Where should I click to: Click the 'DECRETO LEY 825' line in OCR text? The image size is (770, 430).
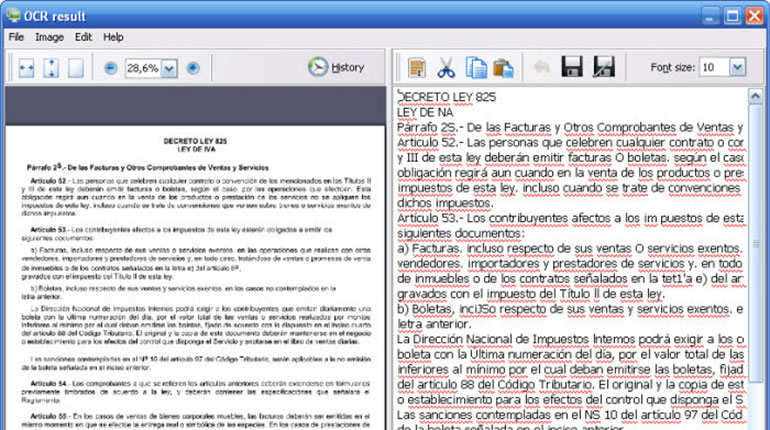[446, 97]
